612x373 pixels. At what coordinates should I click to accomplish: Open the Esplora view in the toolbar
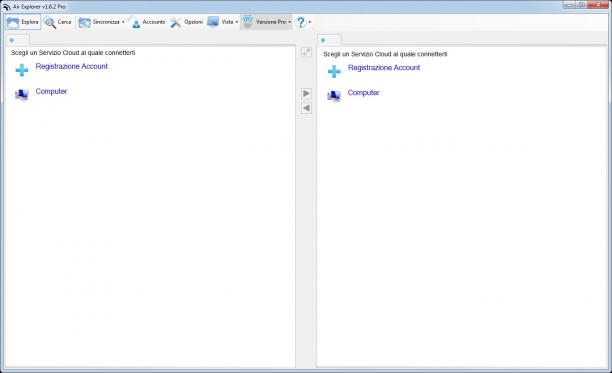tap(23, 22)
